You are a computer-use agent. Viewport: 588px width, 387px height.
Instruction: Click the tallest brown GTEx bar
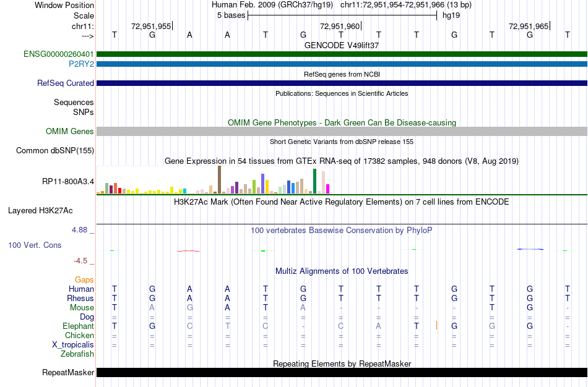click(x=219, y=180)
